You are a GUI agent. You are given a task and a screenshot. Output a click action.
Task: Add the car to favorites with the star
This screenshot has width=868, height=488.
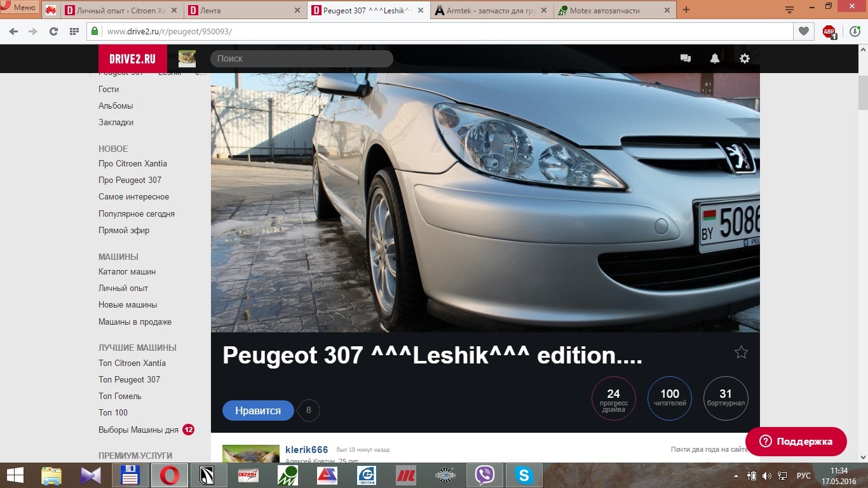741,352
